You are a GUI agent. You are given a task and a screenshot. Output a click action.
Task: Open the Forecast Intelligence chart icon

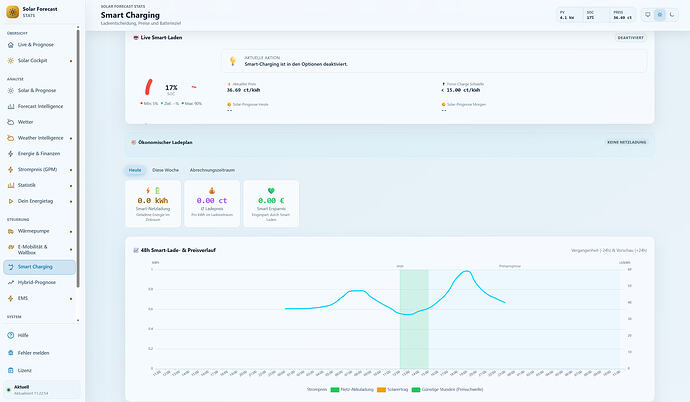click(x=11, y=106)
